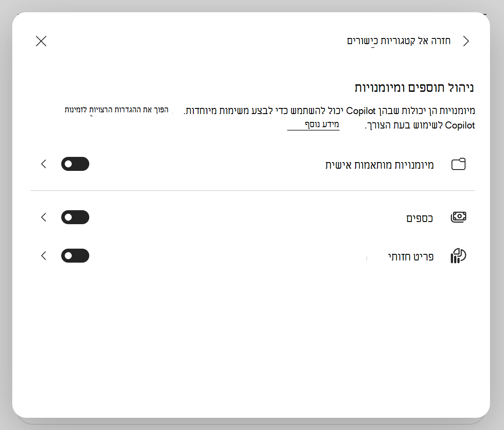Open the מידע נוסף link
Viewport: 504px width, 430px height.
pos(322,124)
